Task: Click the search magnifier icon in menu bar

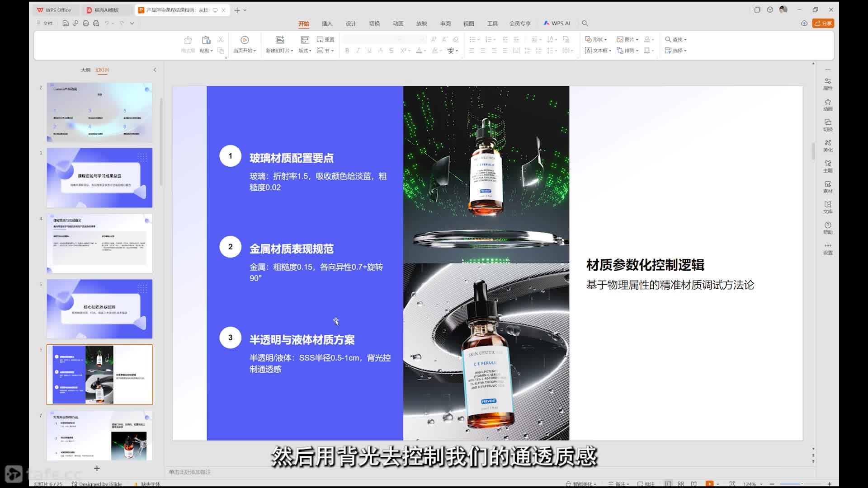Action: point(585,23)
